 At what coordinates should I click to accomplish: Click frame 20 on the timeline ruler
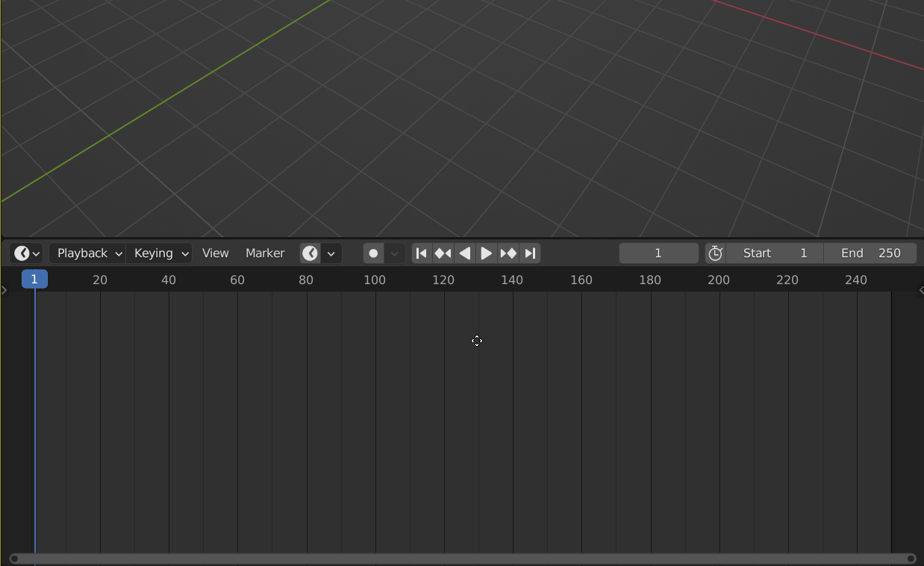(x=100, y=280)
